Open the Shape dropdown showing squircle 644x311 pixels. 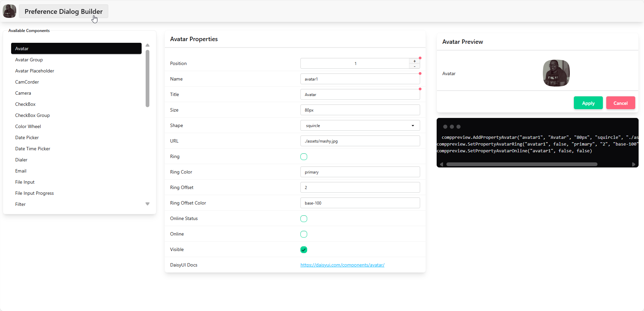click(x=360, y=125)
